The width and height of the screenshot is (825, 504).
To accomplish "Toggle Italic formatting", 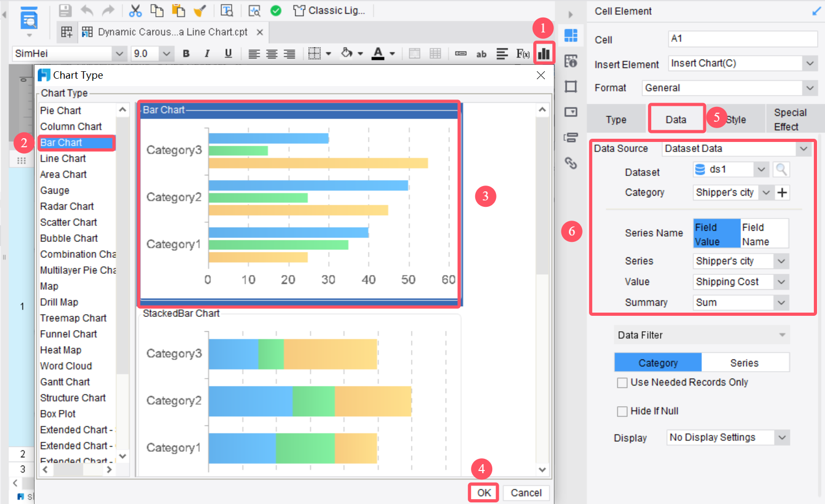I will pyautogui.click(x=207, y=53).
